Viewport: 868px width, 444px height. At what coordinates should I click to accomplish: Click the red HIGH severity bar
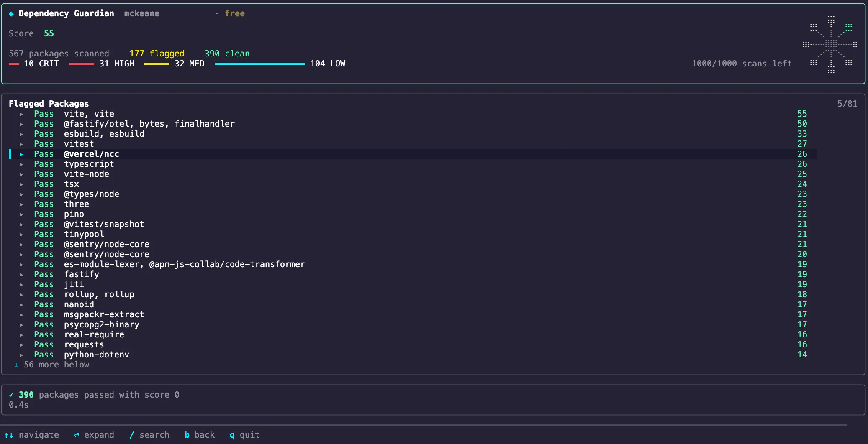(82, 64)
